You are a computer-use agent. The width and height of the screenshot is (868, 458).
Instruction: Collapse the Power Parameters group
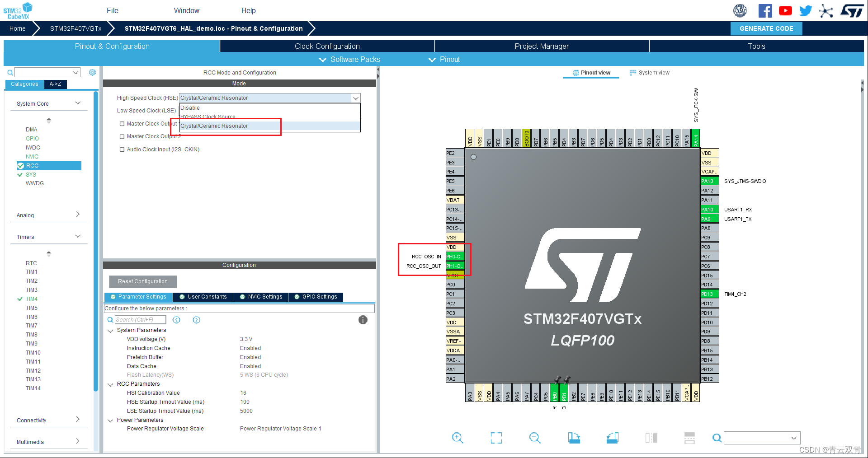110,421
